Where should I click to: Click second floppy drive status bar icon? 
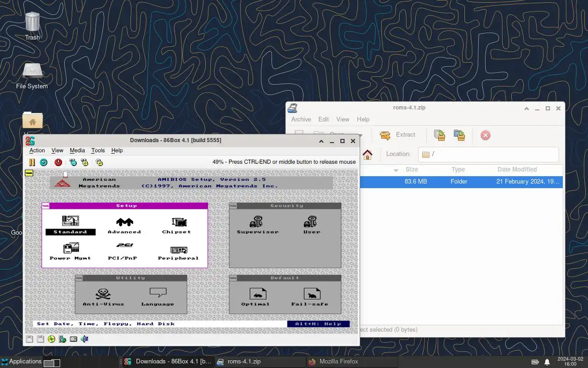40,339
